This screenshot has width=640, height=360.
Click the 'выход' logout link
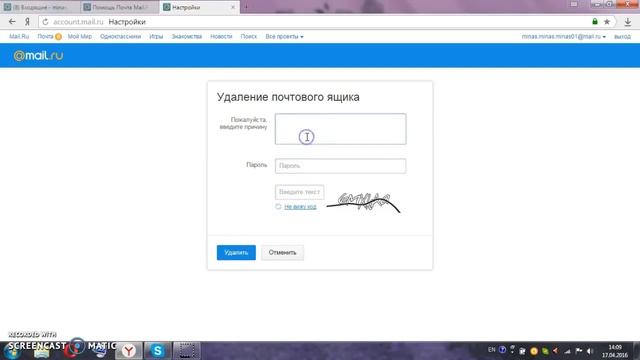tap(622, 37)
